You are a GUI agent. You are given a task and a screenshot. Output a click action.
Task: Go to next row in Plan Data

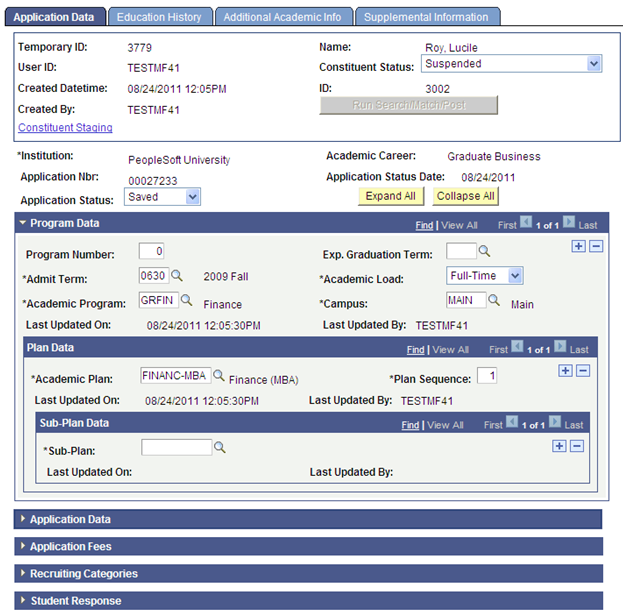tap(560, 347)
